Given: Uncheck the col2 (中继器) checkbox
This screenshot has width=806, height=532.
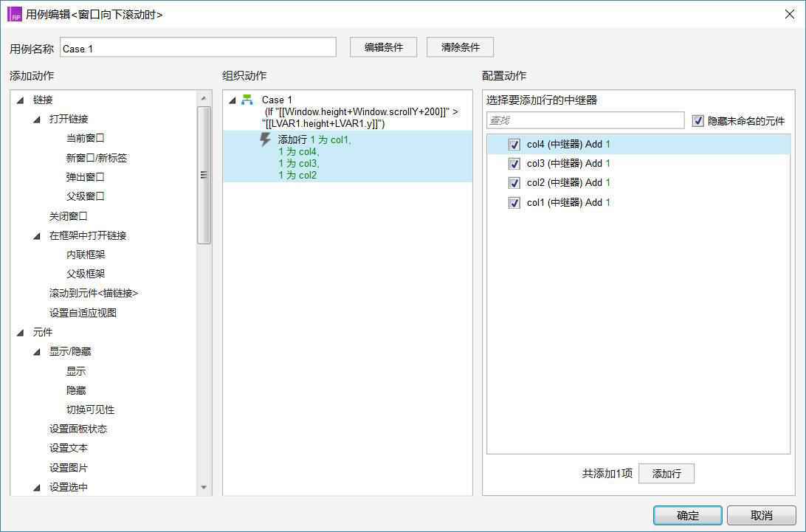Looking at the screenshot, I should coord(514,183).
